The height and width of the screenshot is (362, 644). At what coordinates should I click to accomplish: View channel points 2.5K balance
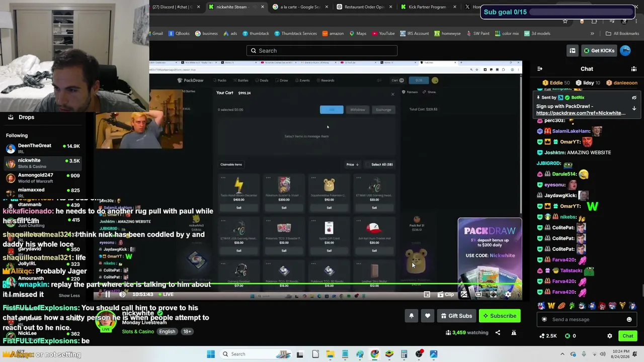(x=548, y=336)
